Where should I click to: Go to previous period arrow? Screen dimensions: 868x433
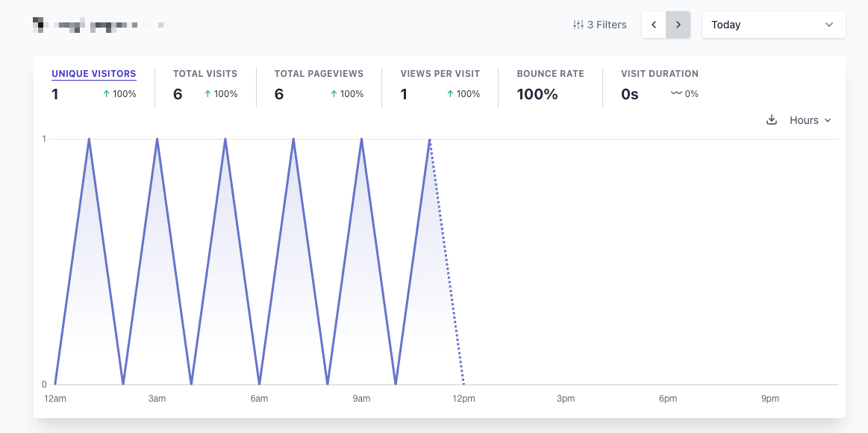[654, 25]
